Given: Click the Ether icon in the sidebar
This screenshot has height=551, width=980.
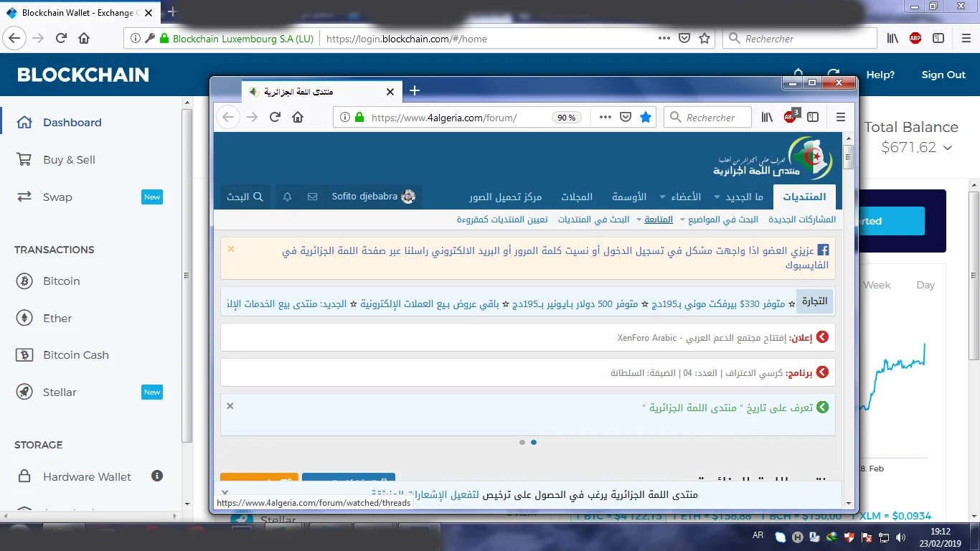Looking at the screenshot, I should 24,318.
